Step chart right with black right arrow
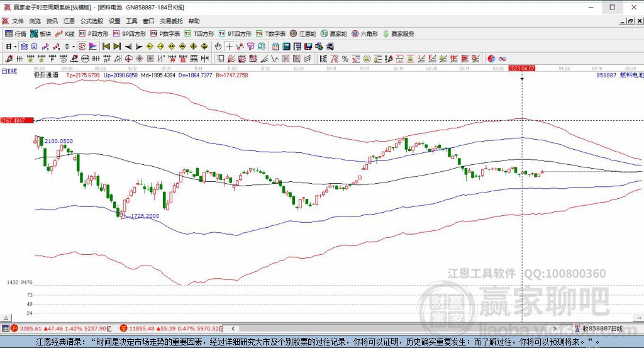 click(x=139, y=47)
